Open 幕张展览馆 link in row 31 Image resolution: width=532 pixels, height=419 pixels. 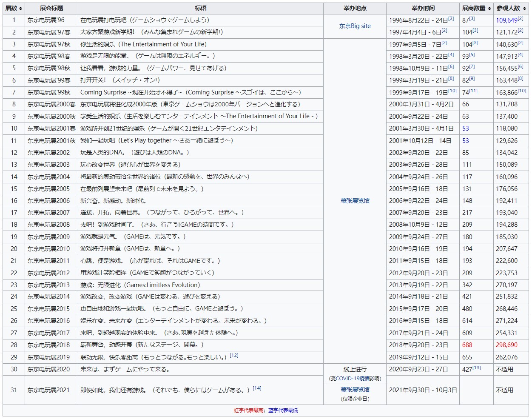(x=355, y=390)
